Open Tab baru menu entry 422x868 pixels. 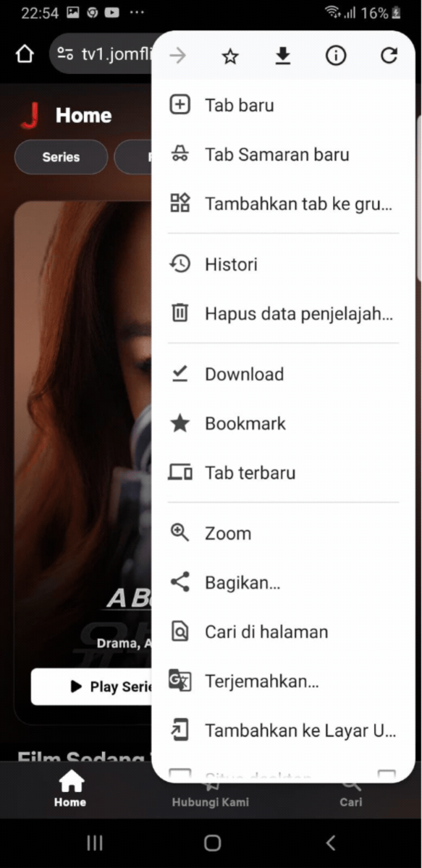click(x=284, y=105)
